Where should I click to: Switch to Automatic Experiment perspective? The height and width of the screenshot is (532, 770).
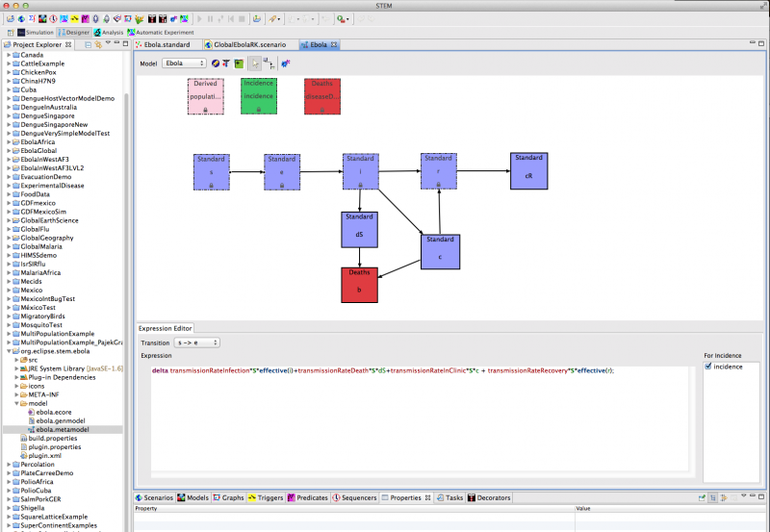[161, 33]
